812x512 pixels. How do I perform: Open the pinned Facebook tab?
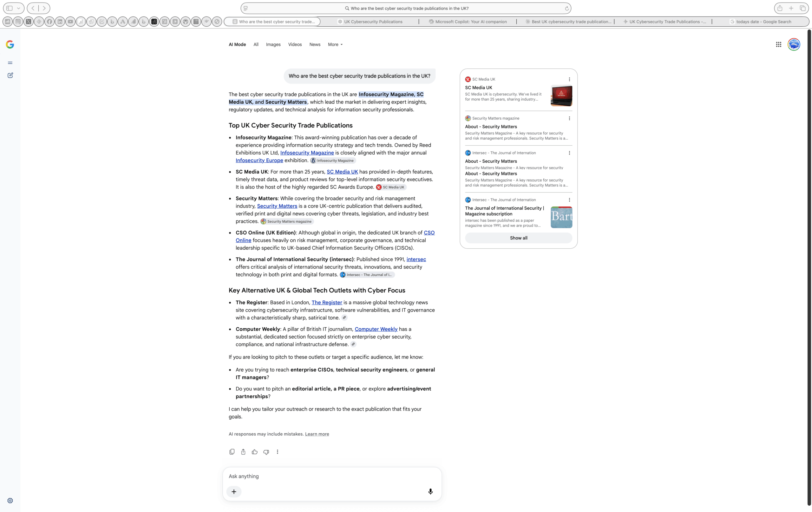(49, 22)
